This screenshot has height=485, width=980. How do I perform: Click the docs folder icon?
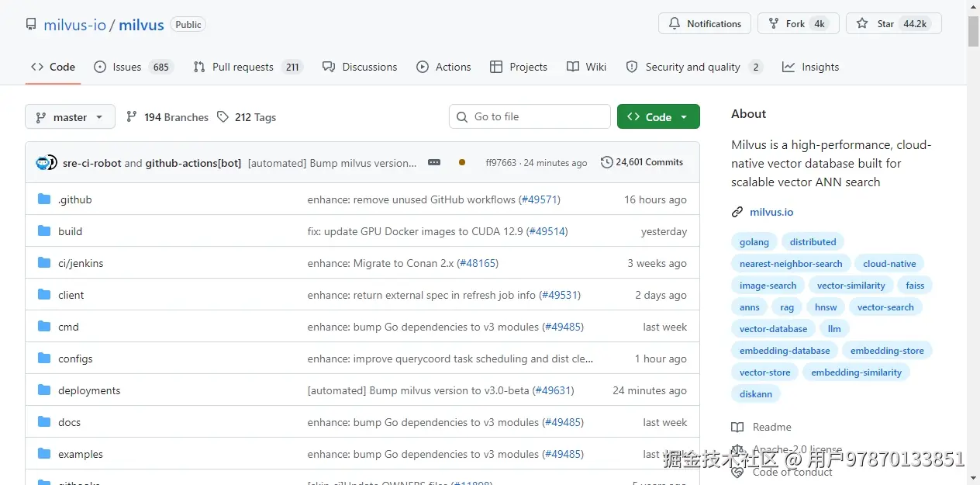tap(44, 422)
